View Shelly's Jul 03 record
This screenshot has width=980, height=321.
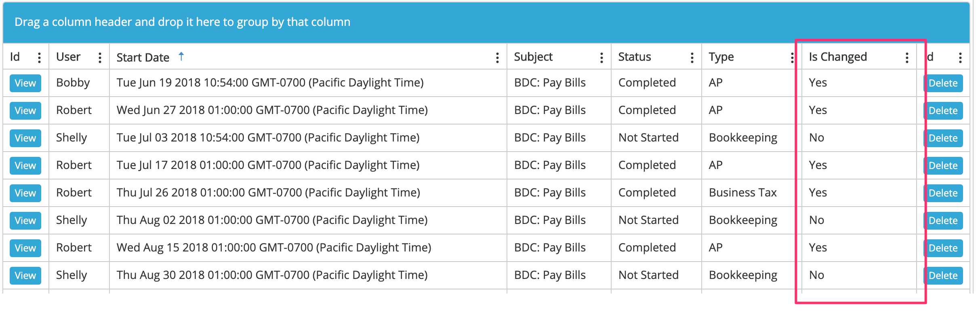tap(25, 138)
